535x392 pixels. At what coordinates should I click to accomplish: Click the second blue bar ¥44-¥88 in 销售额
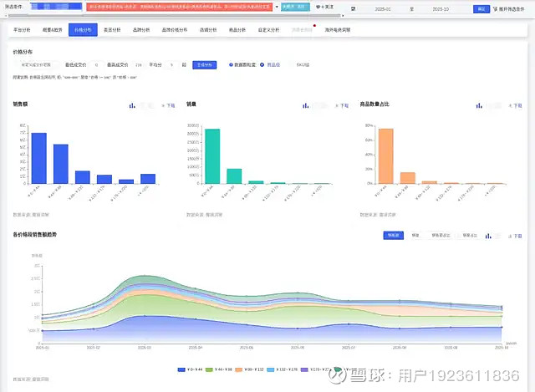tap(61, 164)
